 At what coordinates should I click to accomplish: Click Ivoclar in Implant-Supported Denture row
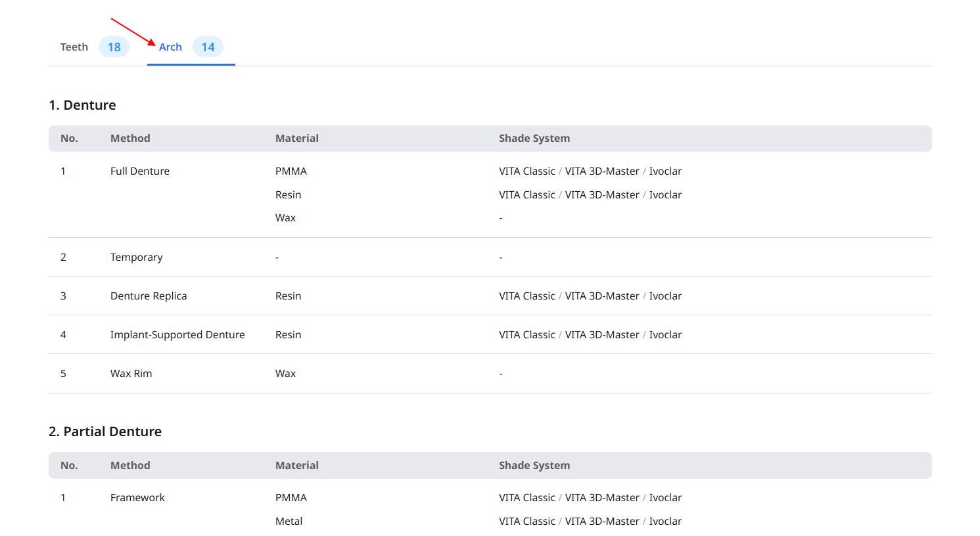click(x=665, y=335)
